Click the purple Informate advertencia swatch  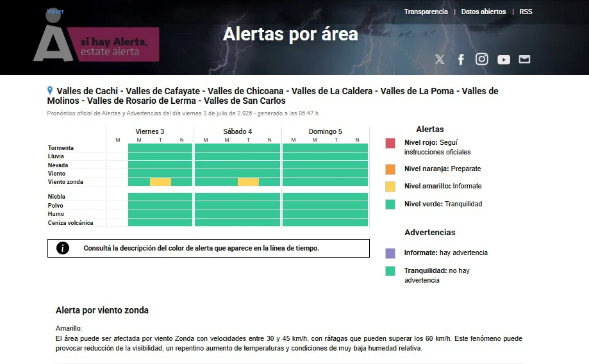coord(390,253)
